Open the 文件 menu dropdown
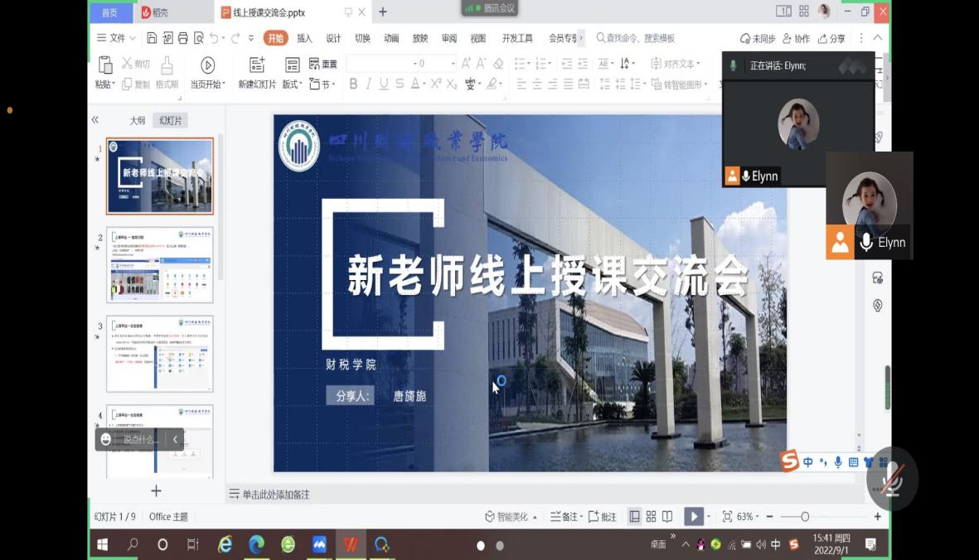This screenshot has width=979, height=560. click(x=117, y=38)
